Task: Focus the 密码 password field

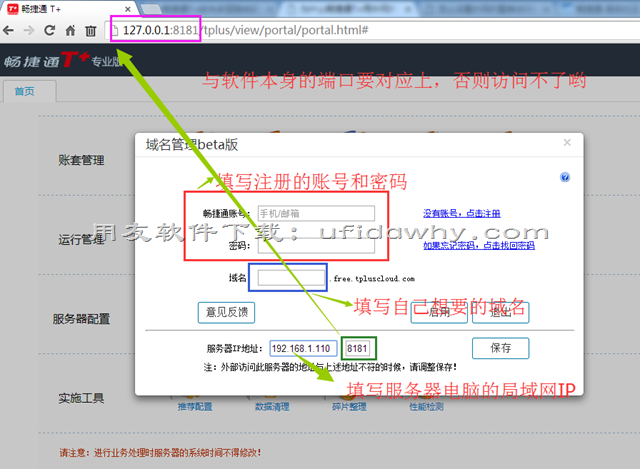Action: click(x=316, y=246)
